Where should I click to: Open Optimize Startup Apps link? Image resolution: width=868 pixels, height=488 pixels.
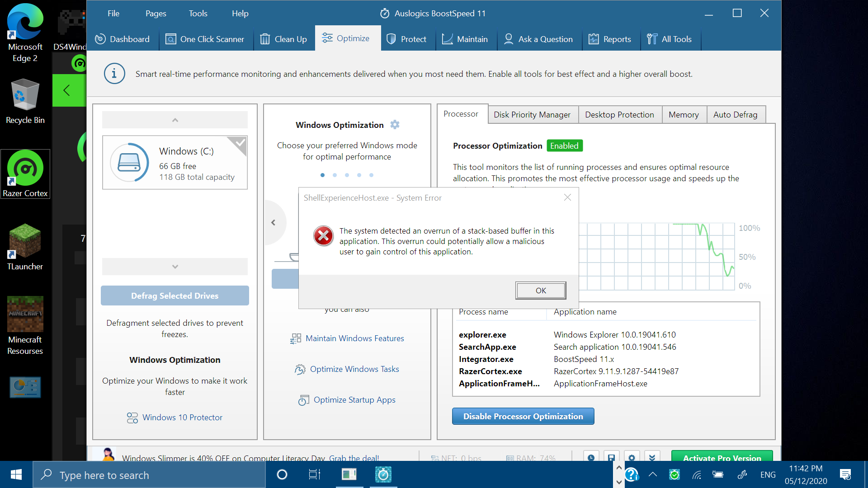tap(354, 400)
